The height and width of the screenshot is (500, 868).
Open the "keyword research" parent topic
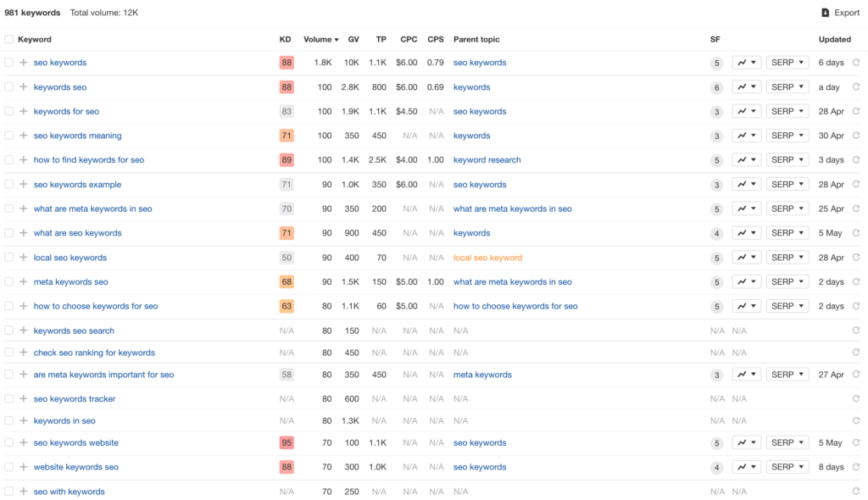click(487, 159)
